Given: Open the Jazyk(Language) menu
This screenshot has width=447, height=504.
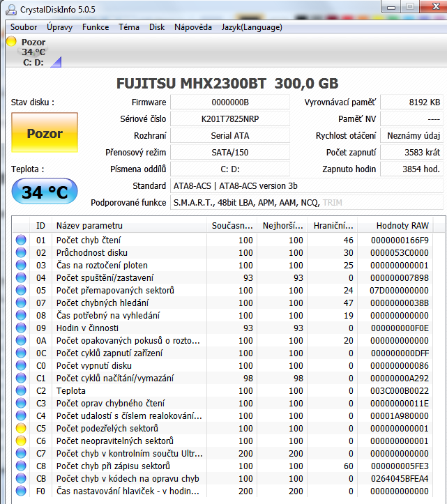Looking at the screenshot, I should 252,27.
